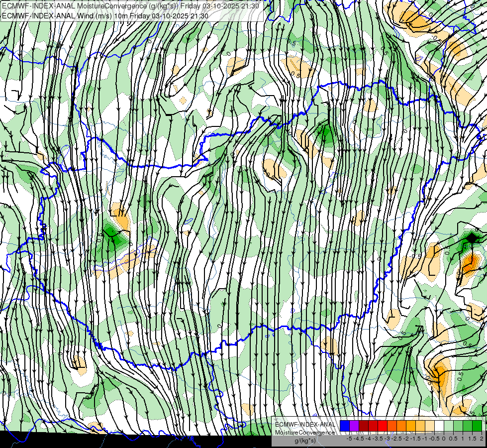The image size is (487, 448).
Task: Click the legend tick value '-1.5'
Action: click(415, 439)
